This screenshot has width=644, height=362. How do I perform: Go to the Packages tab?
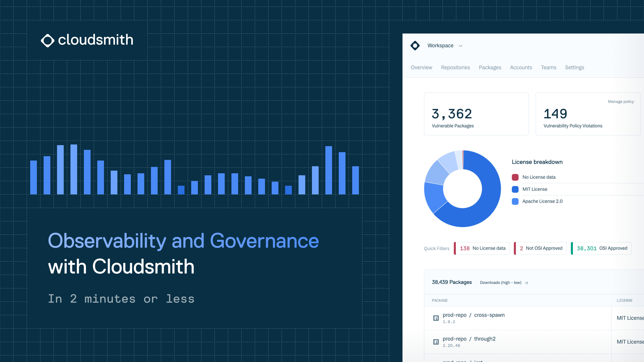(490, 67)
